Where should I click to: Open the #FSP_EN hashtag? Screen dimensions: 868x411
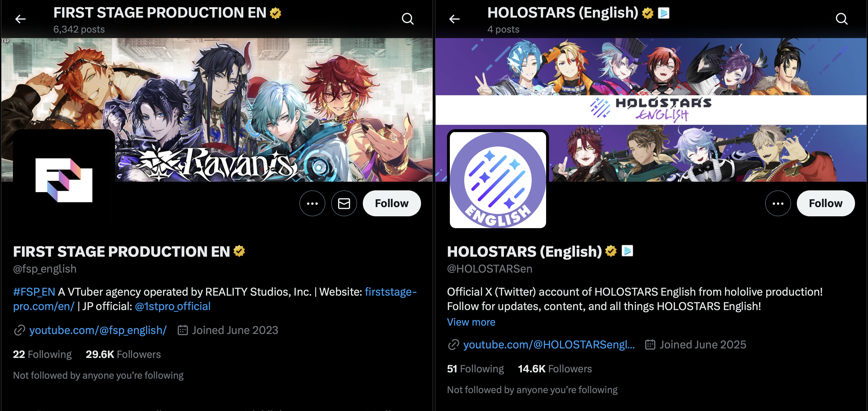pyautogui.click(x=34, y=292)
